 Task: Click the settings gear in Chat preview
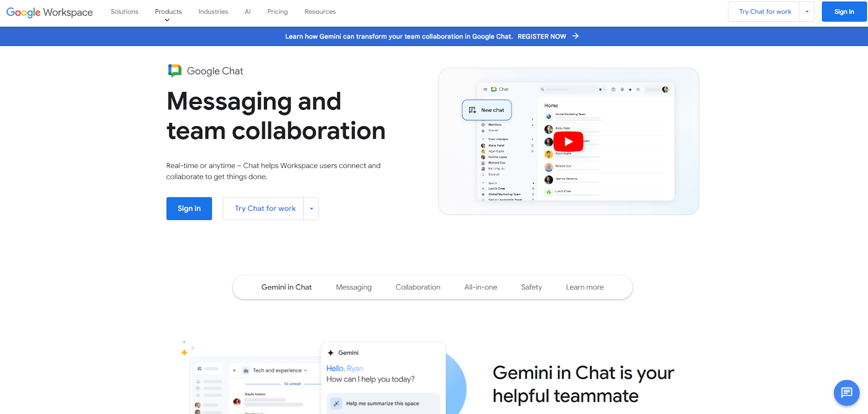tap(622, 89)
